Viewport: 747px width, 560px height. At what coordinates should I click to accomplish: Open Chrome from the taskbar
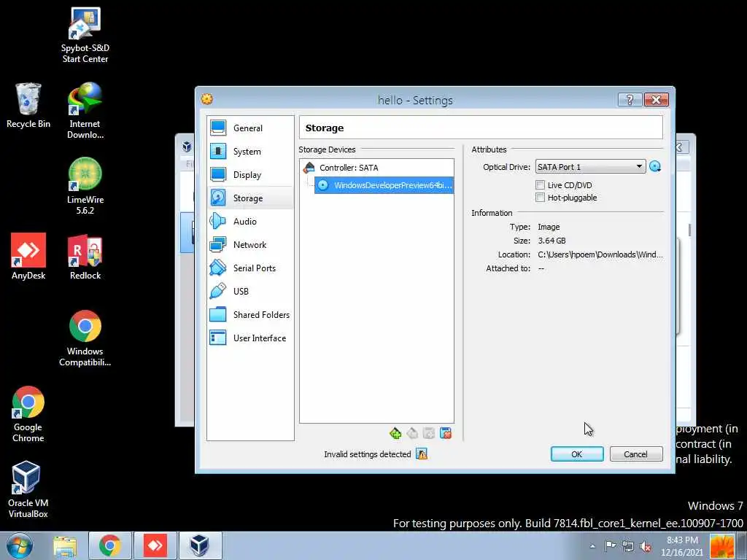110,545
